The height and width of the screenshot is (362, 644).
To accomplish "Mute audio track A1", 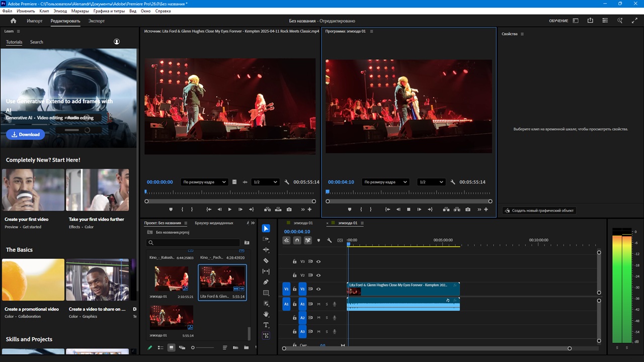I will 318,304.
